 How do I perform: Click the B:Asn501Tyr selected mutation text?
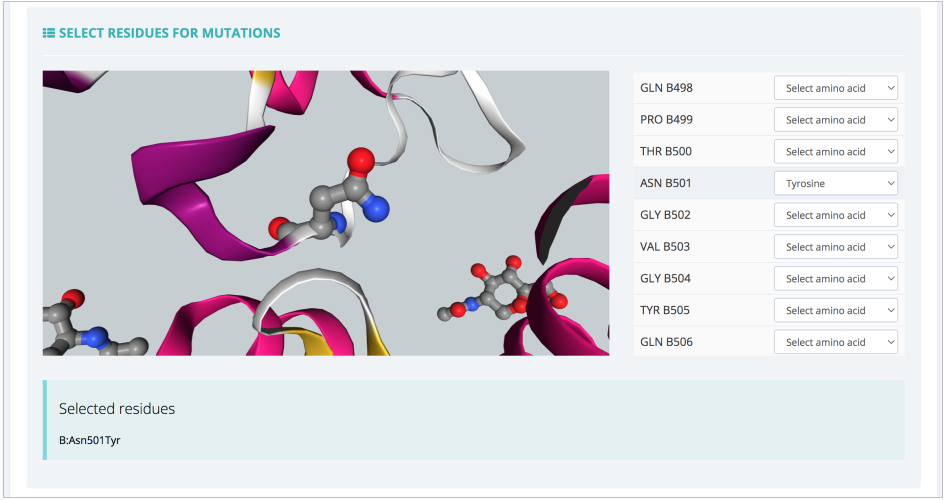(90, 439)
